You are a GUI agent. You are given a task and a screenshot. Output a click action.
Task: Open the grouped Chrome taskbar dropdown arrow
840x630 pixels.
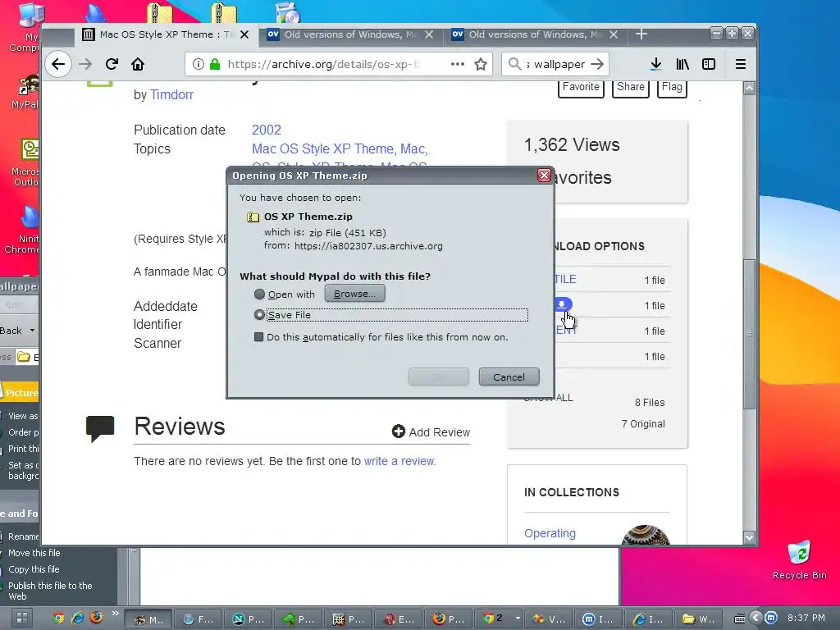click(x=518, y=619)
